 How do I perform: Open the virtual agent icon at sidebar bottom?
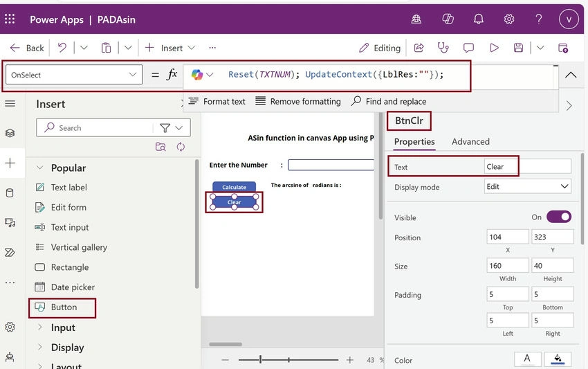pyautogui.click(x=10, y=357)
